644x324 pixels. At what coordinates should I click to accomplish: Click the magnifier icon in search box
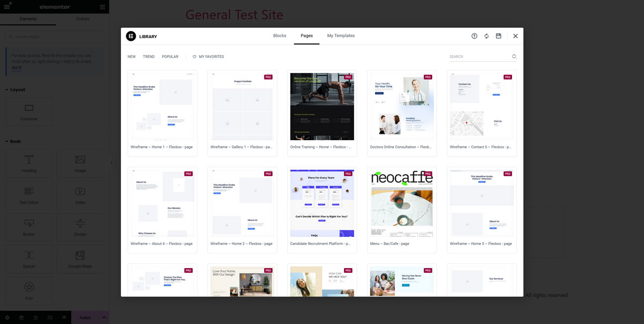[514, 56]
